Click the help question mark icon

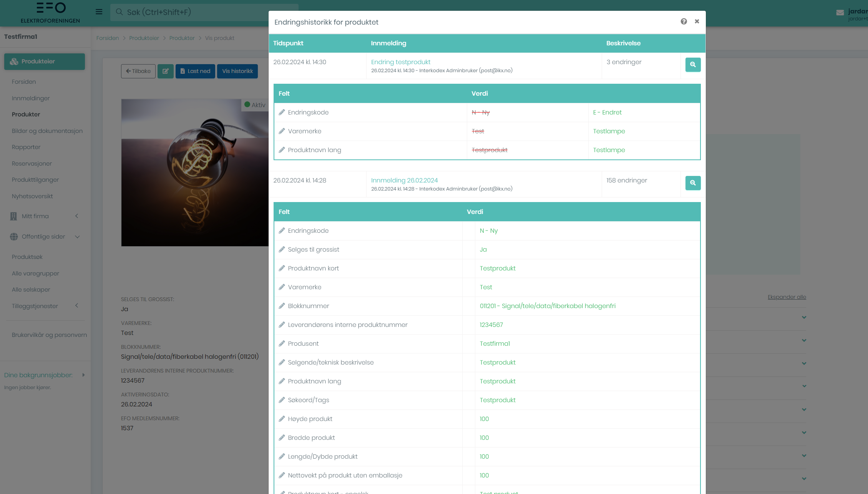(x=684, y=22)
